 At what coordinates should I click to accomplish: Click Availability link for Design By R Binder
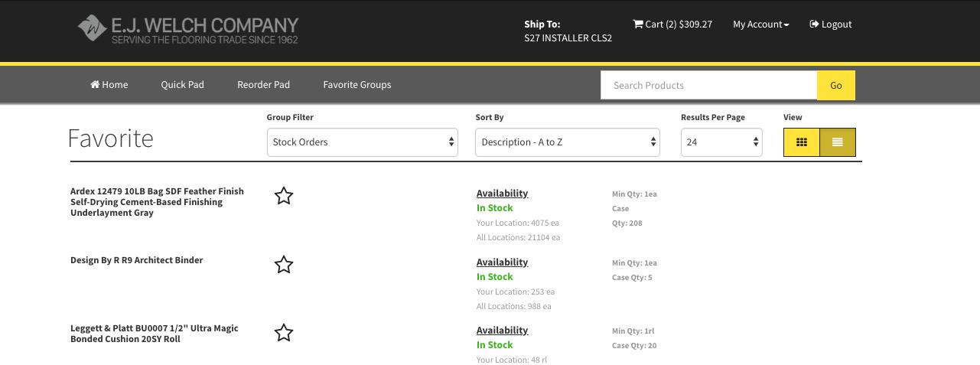502,262
